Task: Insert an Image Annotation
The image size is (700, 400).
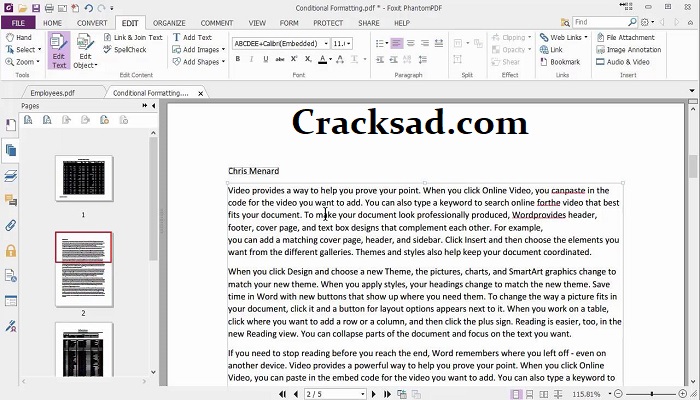Action: tap(629, 50)
